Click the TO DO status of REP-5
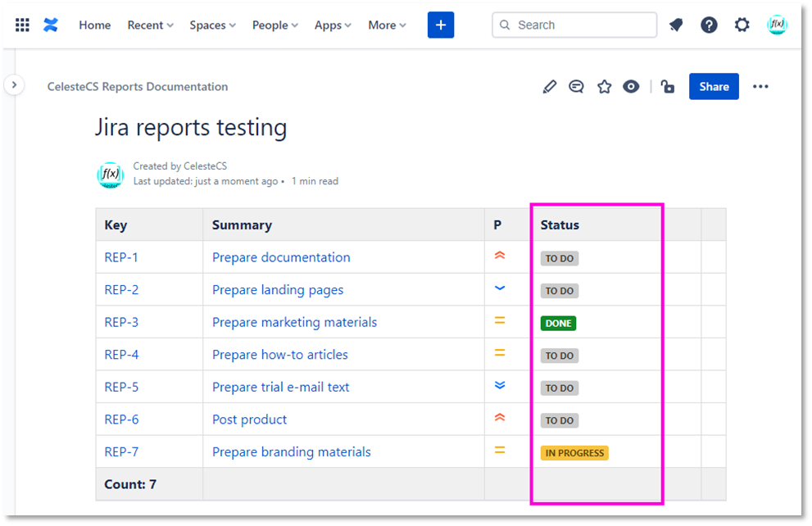 pos(560,388)
